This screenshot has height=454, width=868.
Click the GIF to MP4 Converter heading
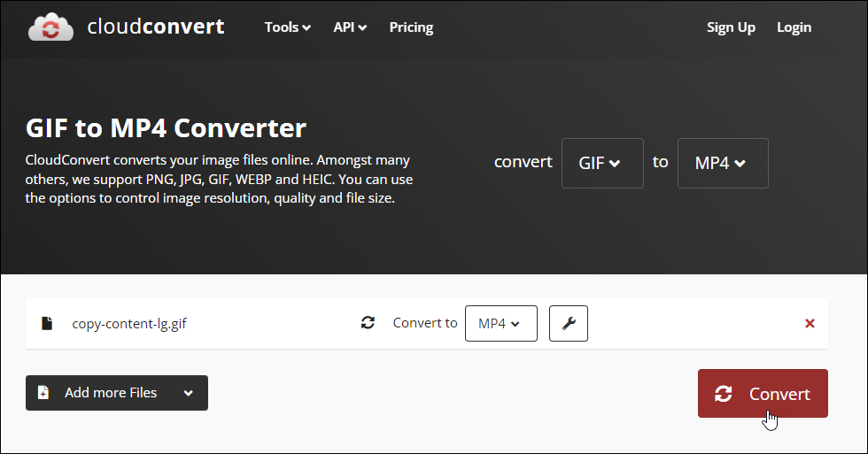[x=166, y=127]
